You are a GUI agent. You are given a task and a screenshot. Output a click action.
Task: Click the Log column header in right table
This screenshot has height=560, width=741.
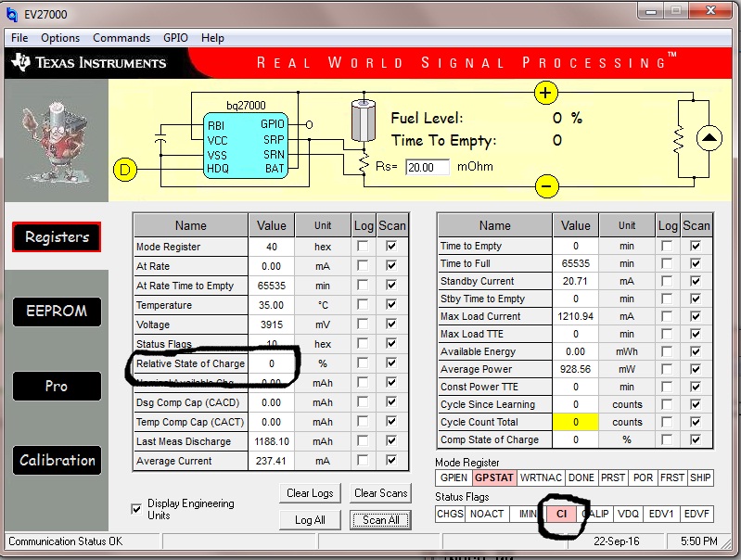coord(668,225)
